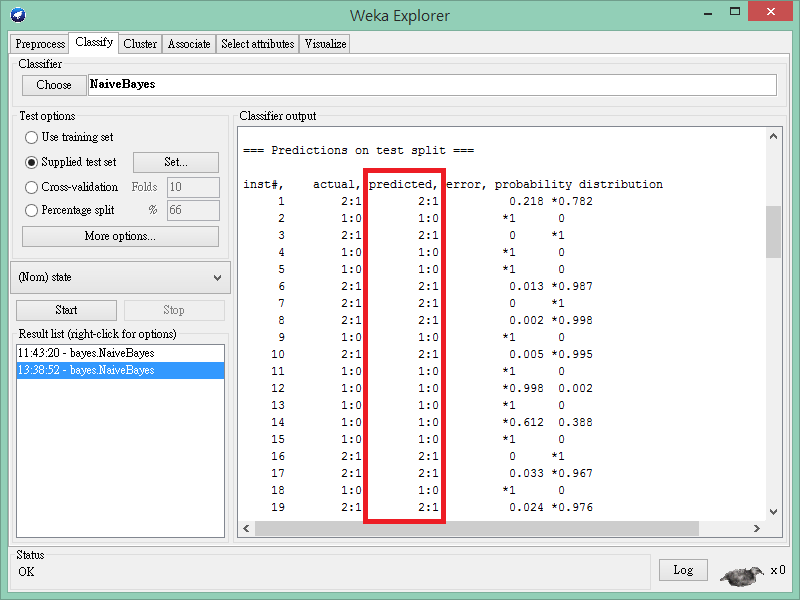Image resolution: width=800 pixels, height=600 pixels.
Task: Click the "inst#," column header
Action: (263, 184)
